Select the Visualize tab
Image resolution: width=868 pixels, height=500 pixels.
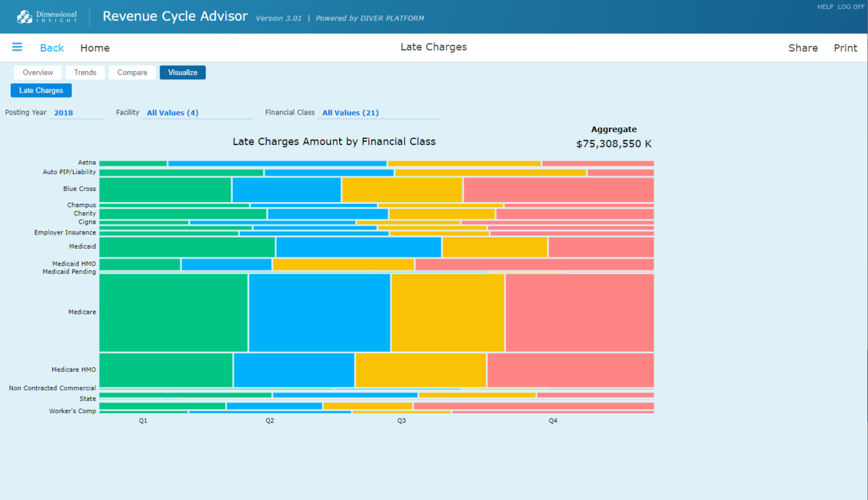(x=182, y=72)
